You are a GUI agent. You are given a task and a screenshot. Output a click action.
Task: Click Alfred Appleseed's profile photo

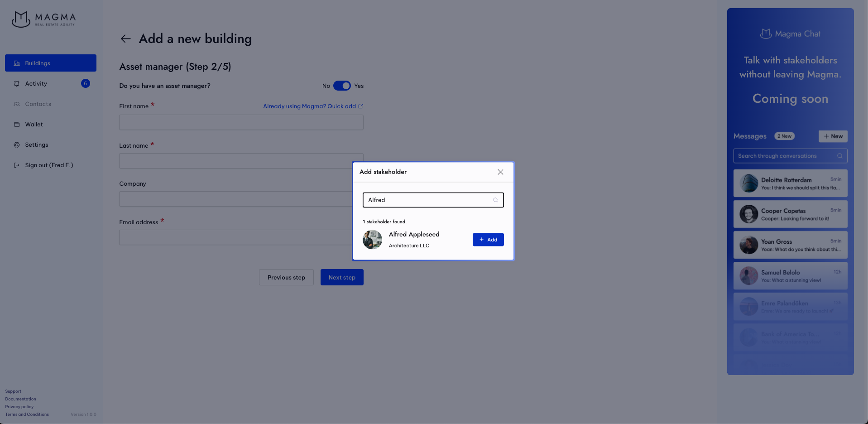pos(372,240)
